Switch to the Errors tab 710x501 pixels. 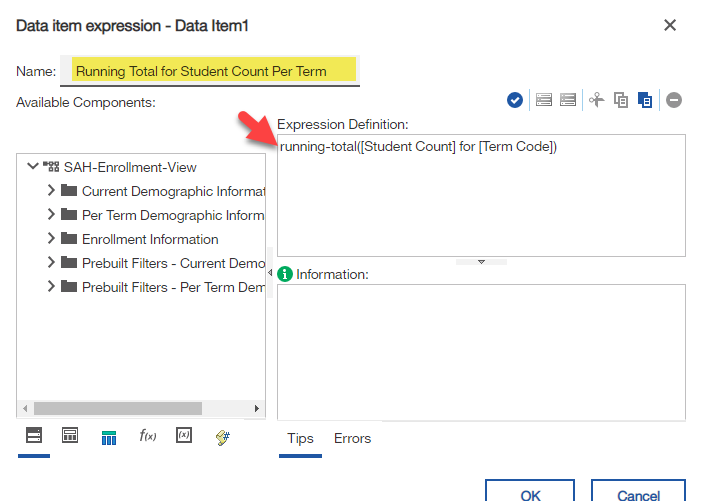352,438
